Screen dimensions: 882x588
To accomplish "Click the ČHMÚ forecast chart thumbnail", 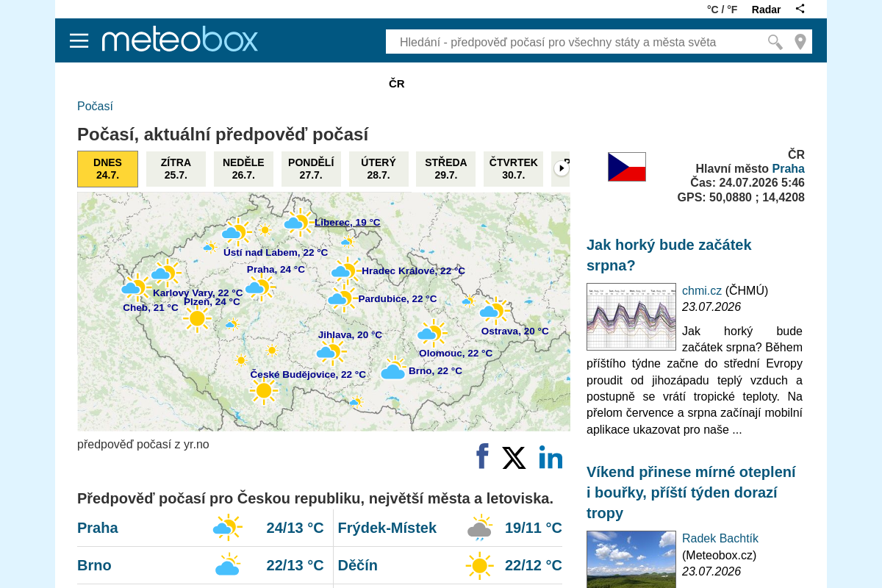I will click(631, 317).
